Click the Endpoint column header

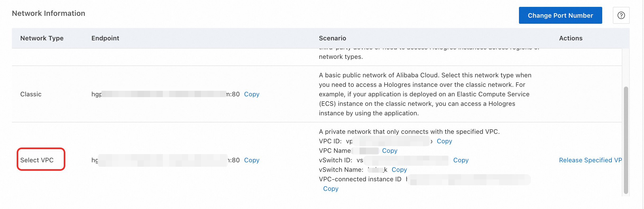click(105, 38)
